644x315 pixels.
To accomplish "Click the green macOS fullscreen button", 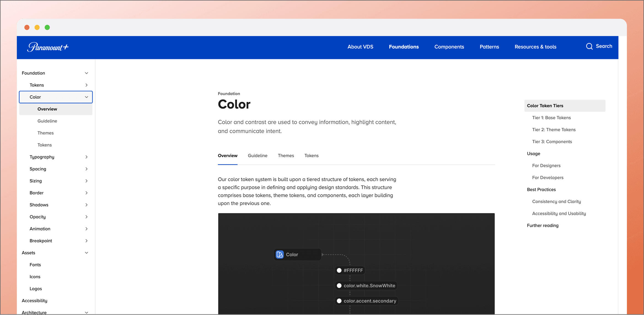I will click(x=47, y=27).
